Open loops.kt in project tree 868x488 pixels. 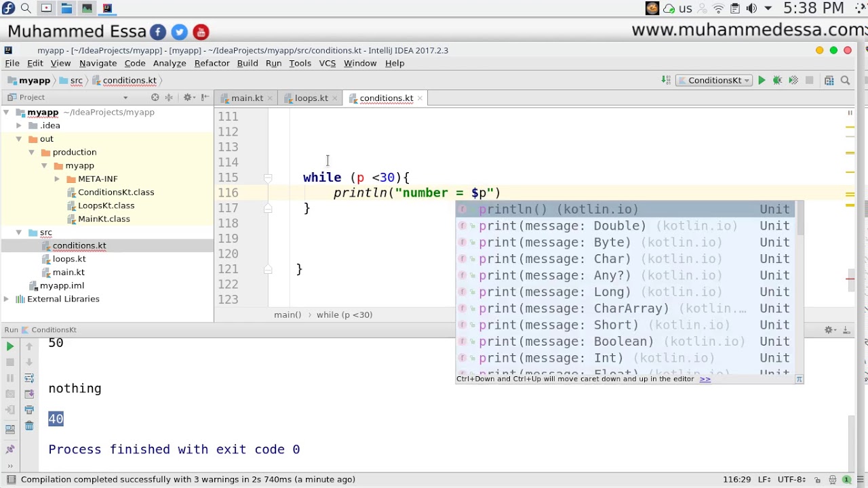pyautogui.click(x=69, y=259)
